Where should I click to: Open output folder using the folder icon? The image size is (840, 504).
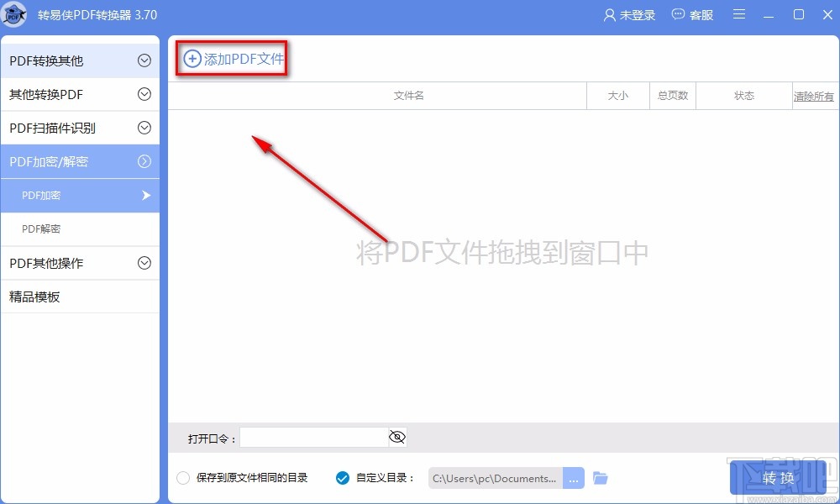pos(600,477)
